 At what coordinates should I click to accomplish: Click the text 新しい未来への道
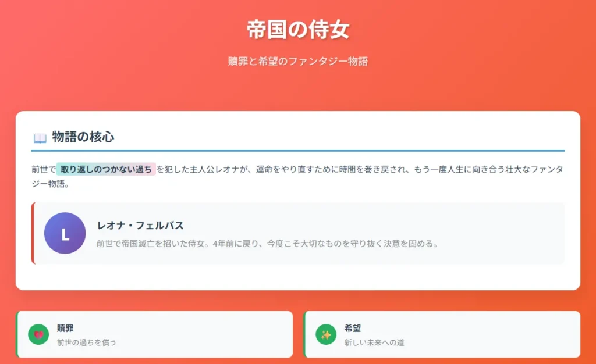click(x=374, y=342)
